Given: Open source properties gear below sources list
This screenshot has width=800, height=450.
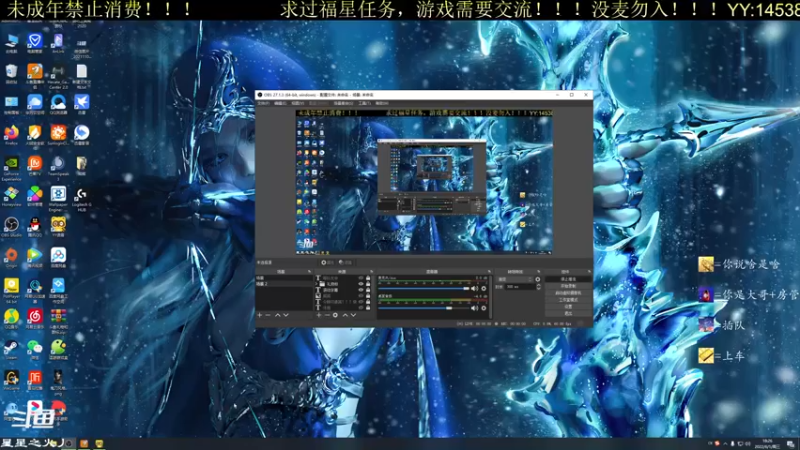Looking at the screenshot, I should pos(335,315).
